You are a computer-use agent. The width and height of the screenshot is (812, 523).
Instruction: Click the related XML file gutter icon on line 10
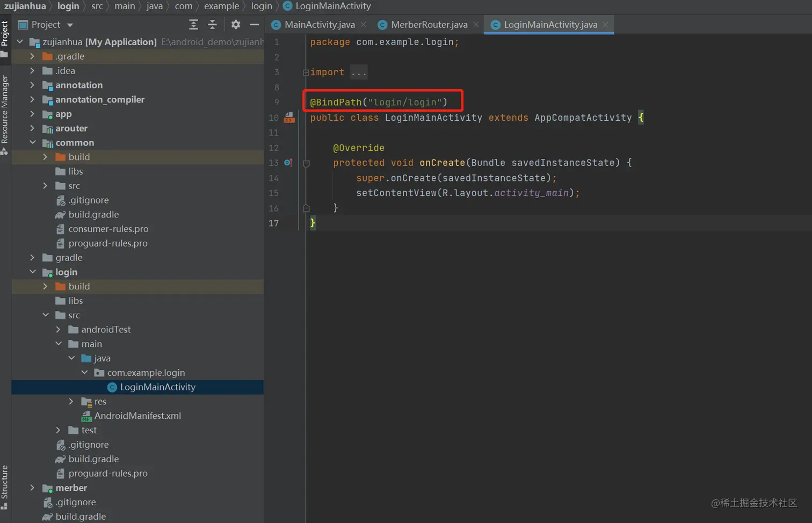(x=289, y=118)
